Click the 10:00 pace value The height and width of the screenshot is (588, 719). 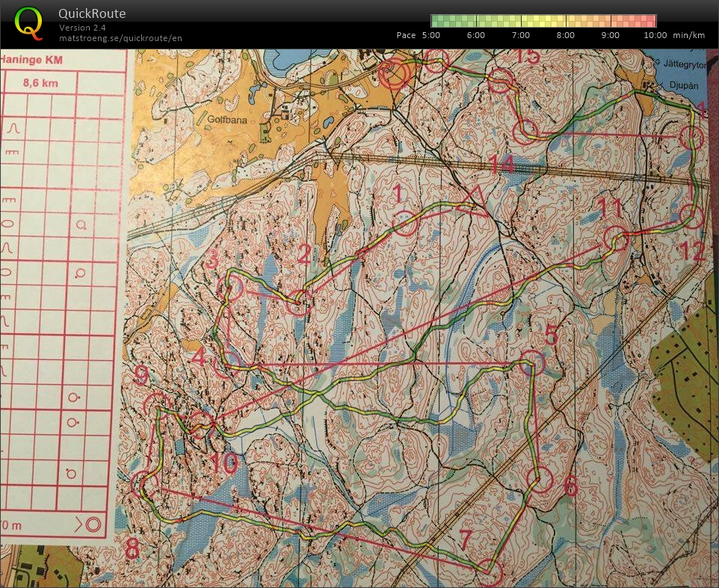tap(655, 35)
